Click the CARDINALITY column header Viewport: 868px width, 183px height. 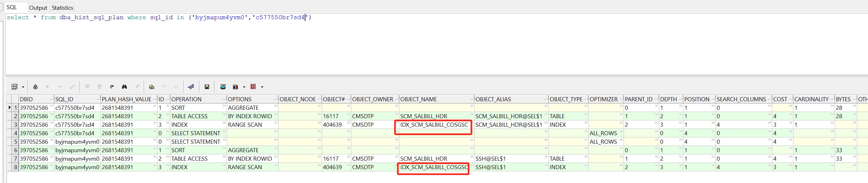click(814, 99)
